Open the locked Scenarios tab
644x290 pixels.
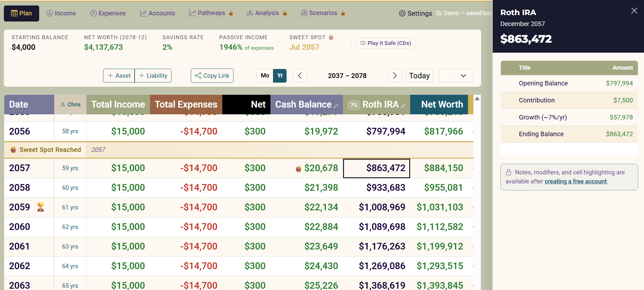pos(323,13)
